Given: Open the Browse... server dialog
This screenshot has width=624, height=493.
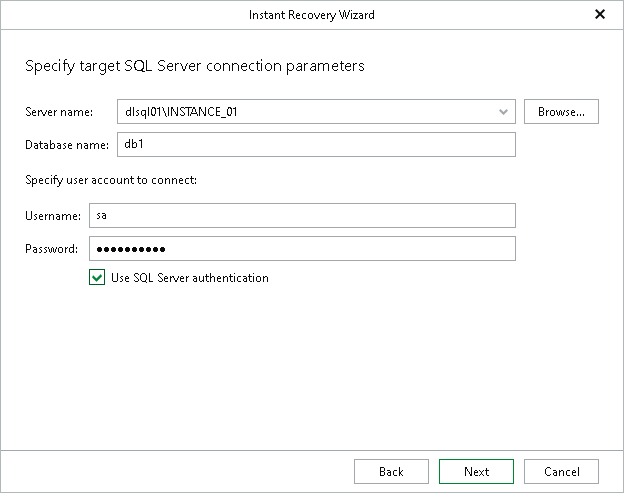Looking at the screenshot, I should click(561, 111).
